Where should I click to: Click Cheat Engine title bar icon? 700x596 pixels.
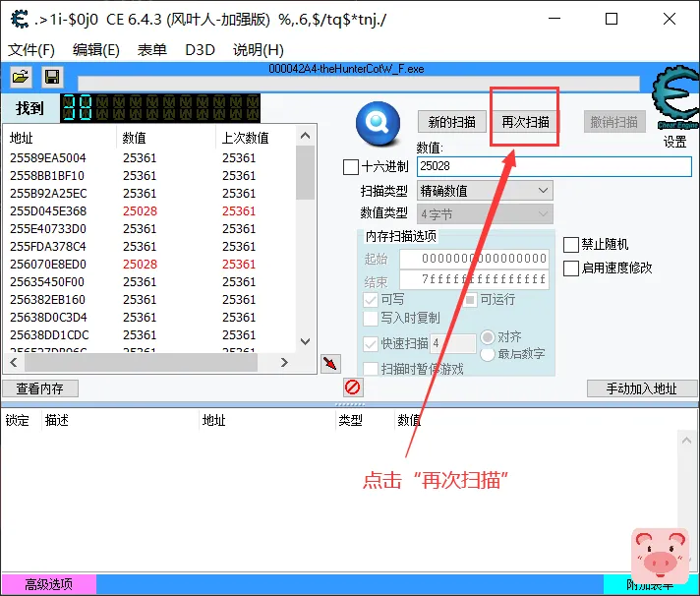[x=20, y=20]
